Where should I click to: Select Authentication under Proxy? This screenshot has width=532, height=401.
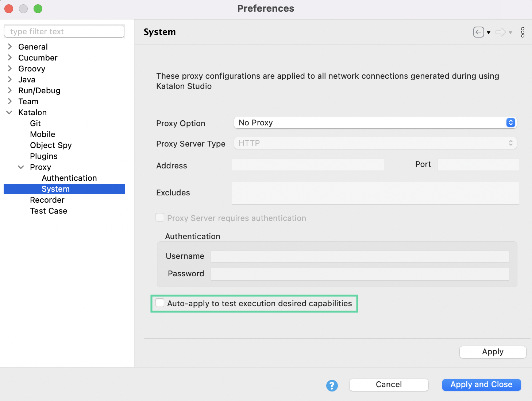tap(69, 178)
